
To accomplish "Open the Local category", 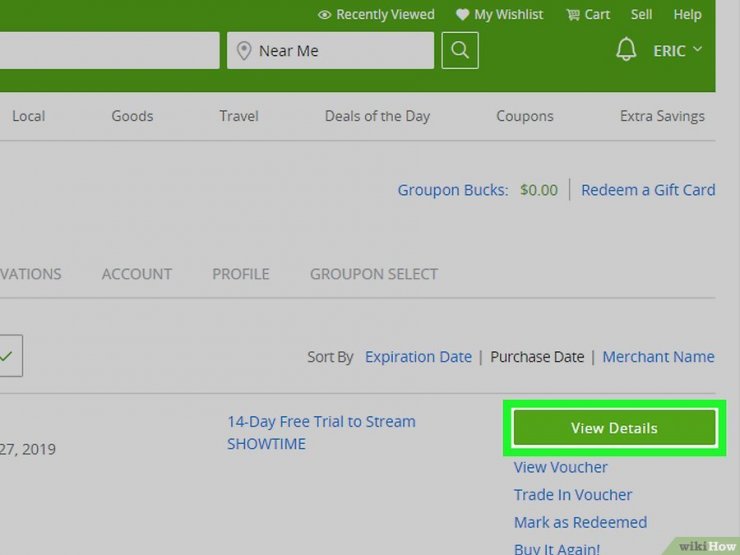I will click(x=29, y=116).
